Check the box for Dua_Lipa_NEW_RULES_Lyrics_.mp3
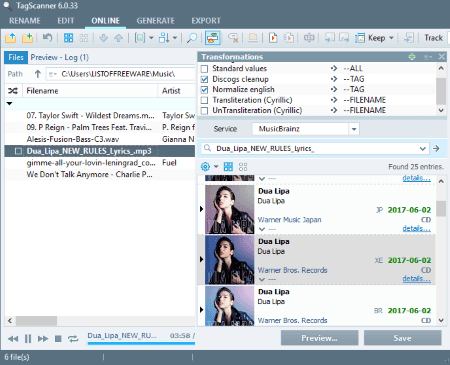Screen dimensions: 450x365 [18, 151]
